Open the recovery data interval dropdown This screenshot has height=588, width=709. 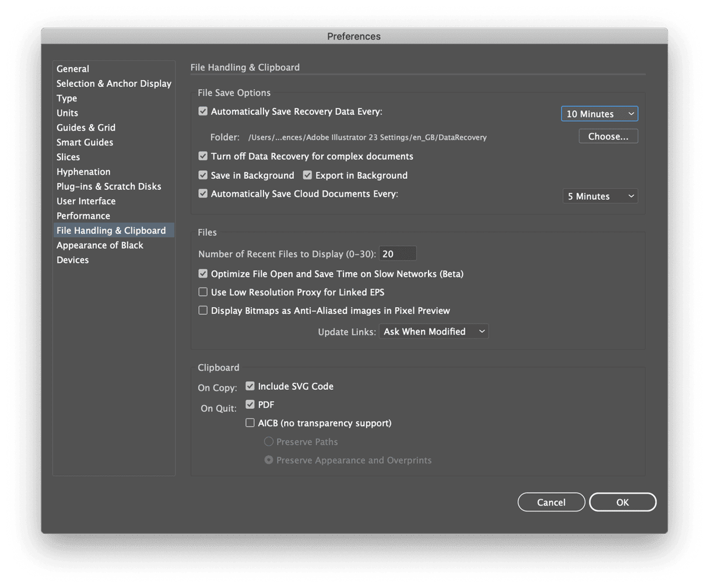coord(599,114)
